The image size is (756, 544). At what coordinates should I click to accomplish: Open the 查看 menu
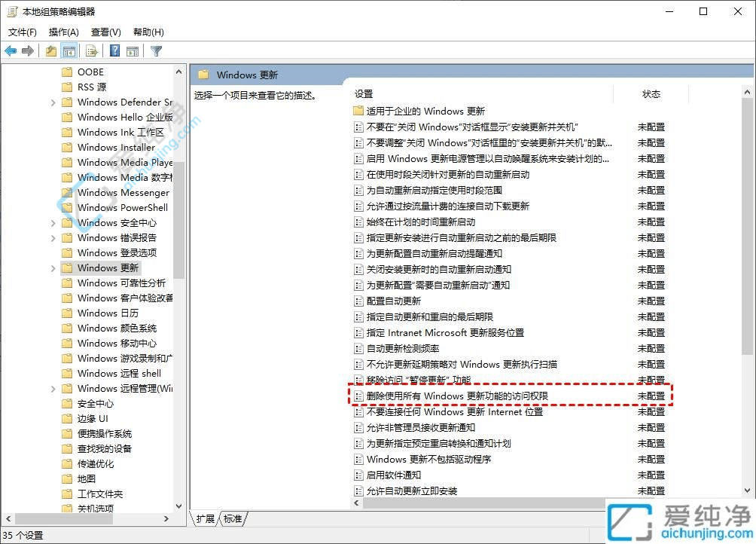(x=105, y=32)
